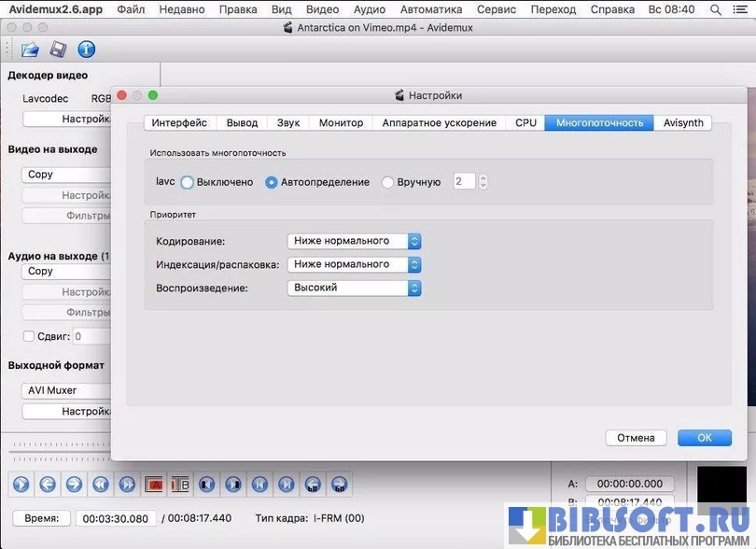Open the Видео menu in menu bar
Viewport: 756px width, 549px height.
[x=322, y=9]
